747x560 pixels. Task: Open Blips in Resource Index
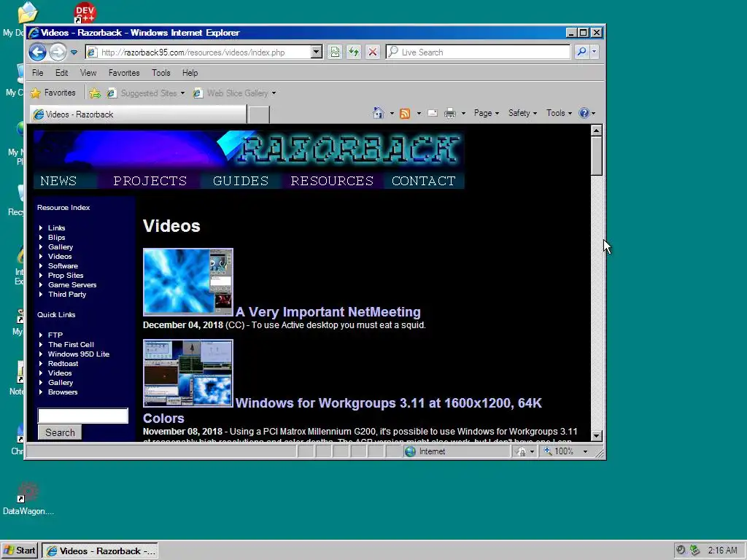coord(56,238)
